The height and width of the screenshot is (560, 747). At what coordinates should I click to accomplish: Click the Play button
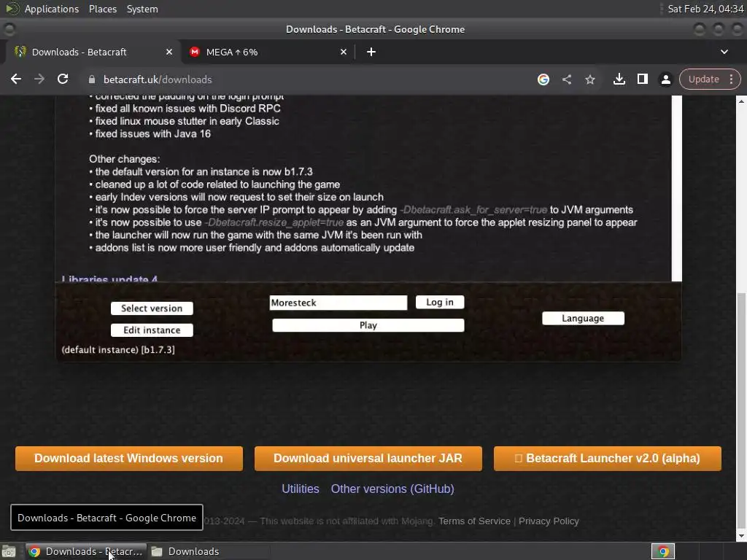click(x=368, y=326)
